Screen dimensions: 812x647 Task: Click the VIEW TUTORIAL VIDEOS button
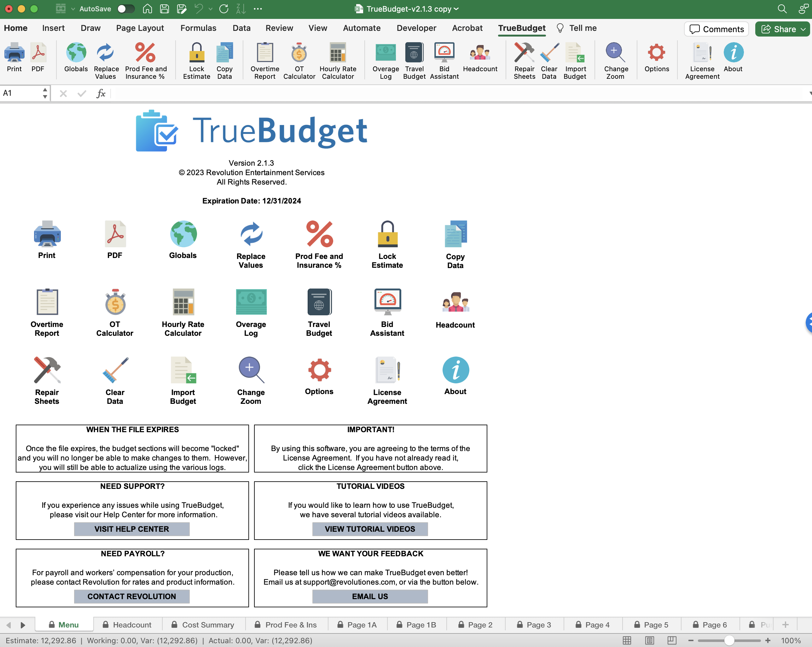[x=370, y=529]
